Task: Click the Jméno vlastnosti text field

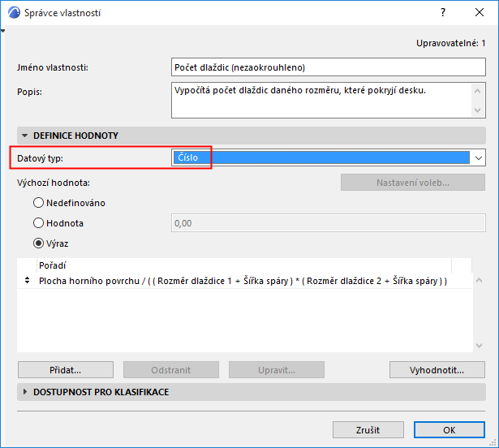Action: point(329,67)
